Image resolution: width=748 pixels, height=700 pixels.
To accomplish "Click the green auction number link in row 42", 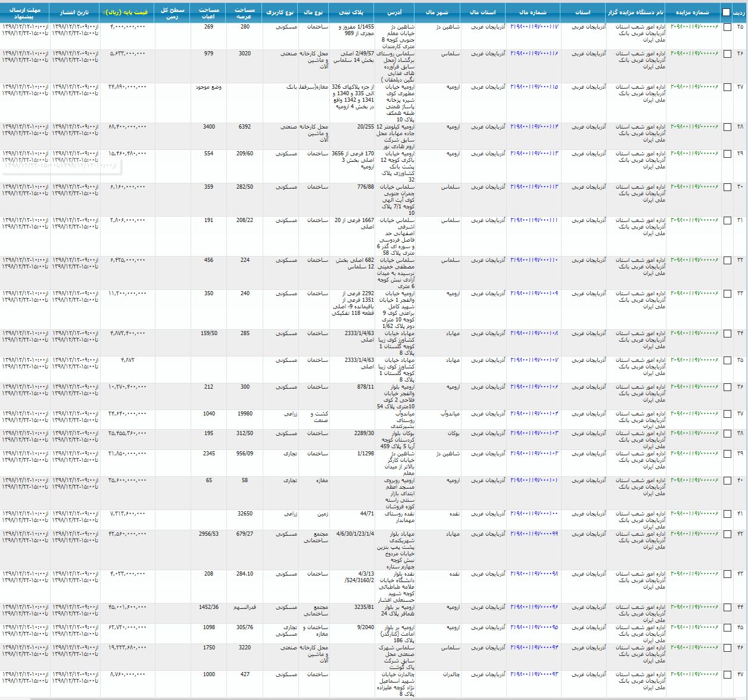I will 694,534.
